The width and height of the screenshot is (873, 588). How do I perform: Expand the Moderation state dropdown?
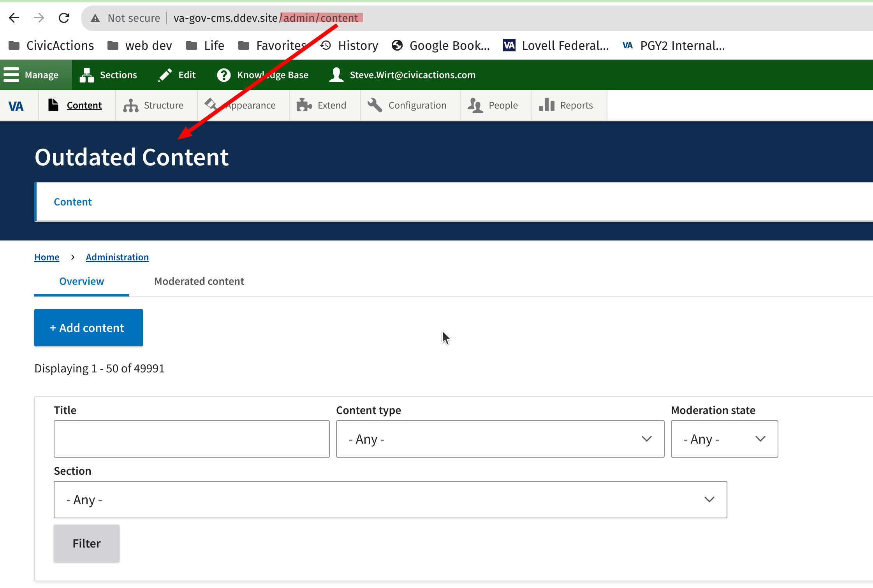(x=724, y=439)
